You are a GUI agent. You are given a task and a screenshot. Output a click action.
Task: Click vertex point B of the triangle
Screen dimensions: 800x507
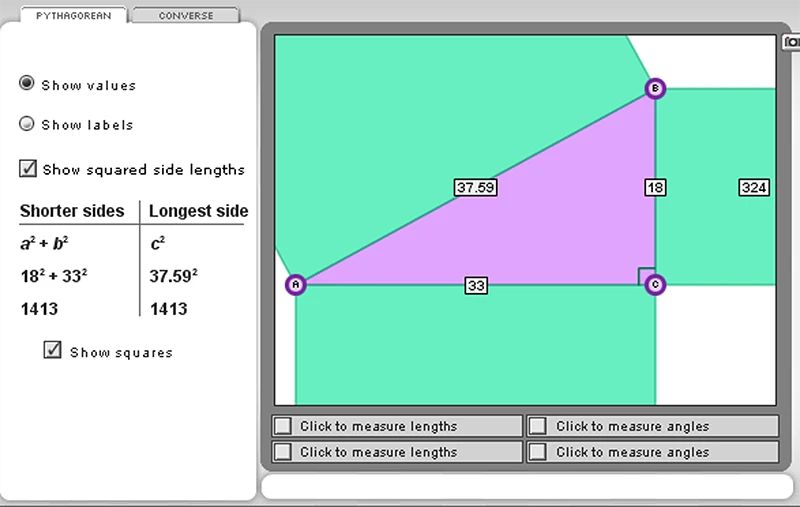click(x=655, y=88)
